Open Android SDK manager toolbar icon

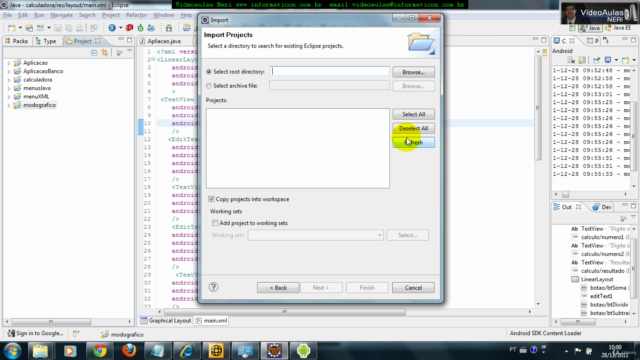169,28
